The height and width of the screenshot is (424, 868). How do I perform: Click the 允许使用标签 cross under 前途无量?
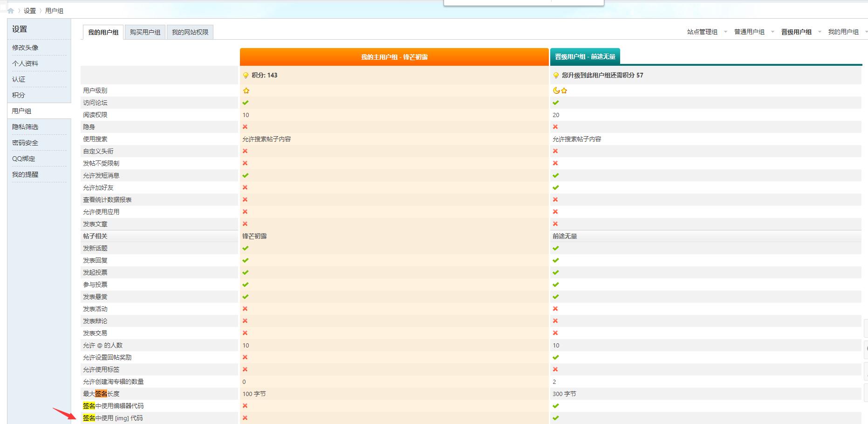(555, 369)
